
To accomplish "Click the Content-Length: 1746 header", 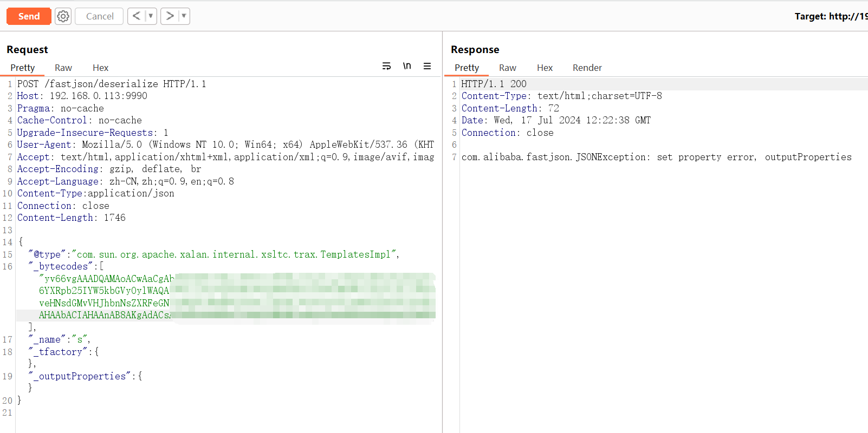I will (72, 218).
